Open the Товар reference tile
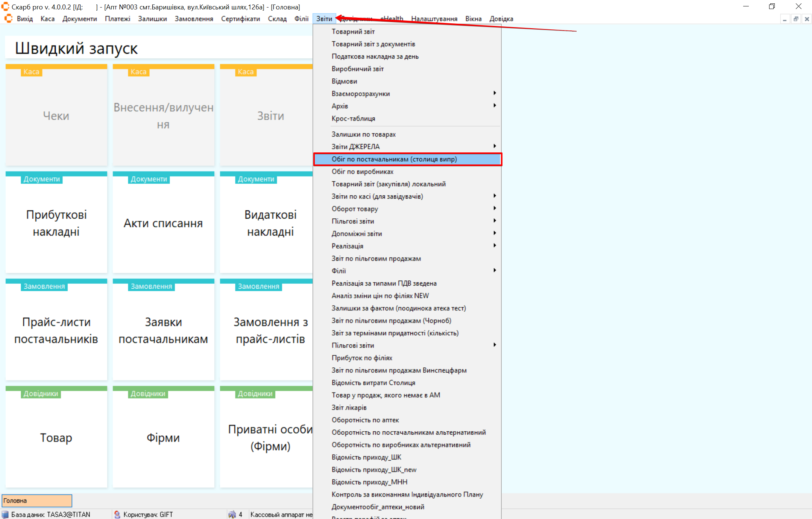812x519 pixels. tap(56, 437)
